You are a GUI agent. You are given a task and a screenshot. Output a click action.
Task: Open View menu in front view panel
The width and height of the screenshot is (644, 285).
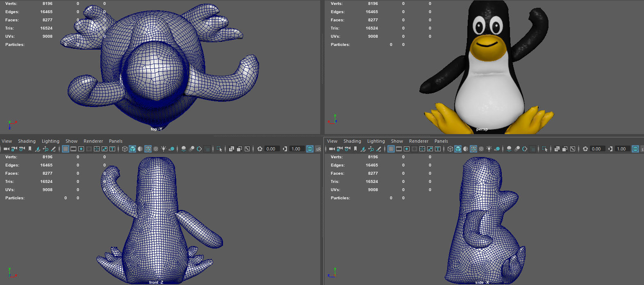(x=7, y=141)
